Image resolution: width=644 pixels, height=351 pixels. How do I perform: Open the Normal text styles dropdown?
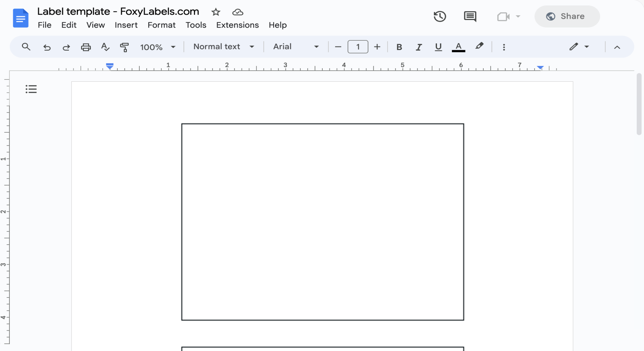click(x=223, y=47)
